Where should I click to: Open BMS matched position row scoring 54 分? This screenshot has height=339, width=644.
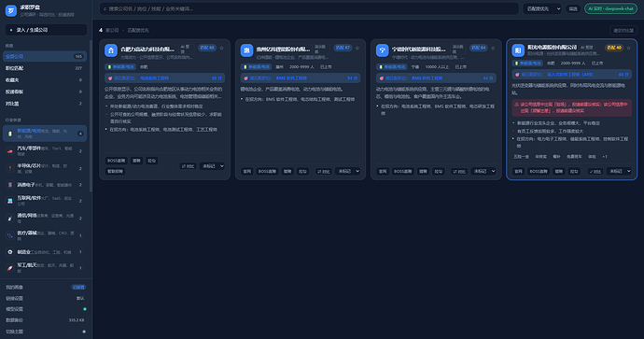pos(301,78)
